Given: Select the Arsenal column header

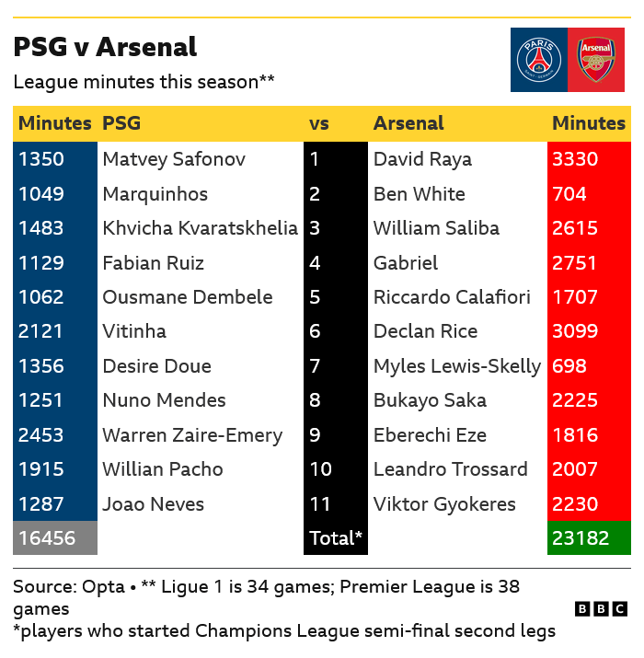Looking at the screenshot, I should coord(408,123).
